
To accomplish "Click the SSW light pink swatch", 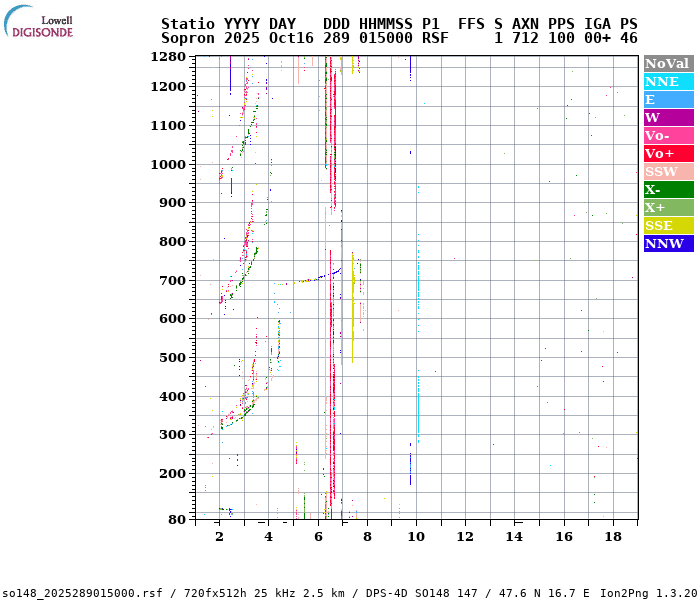I will (x=668, y=171).
